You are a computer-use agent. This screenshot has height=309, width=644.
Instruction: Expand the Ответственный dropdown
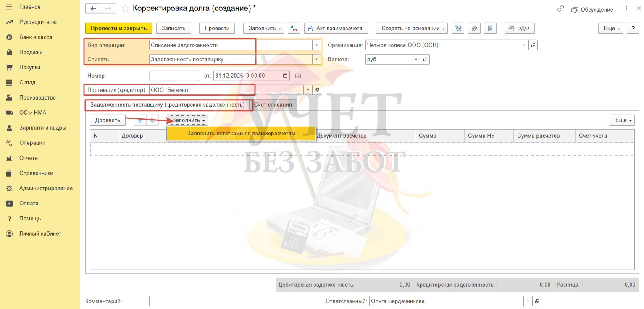click(527, 301)
